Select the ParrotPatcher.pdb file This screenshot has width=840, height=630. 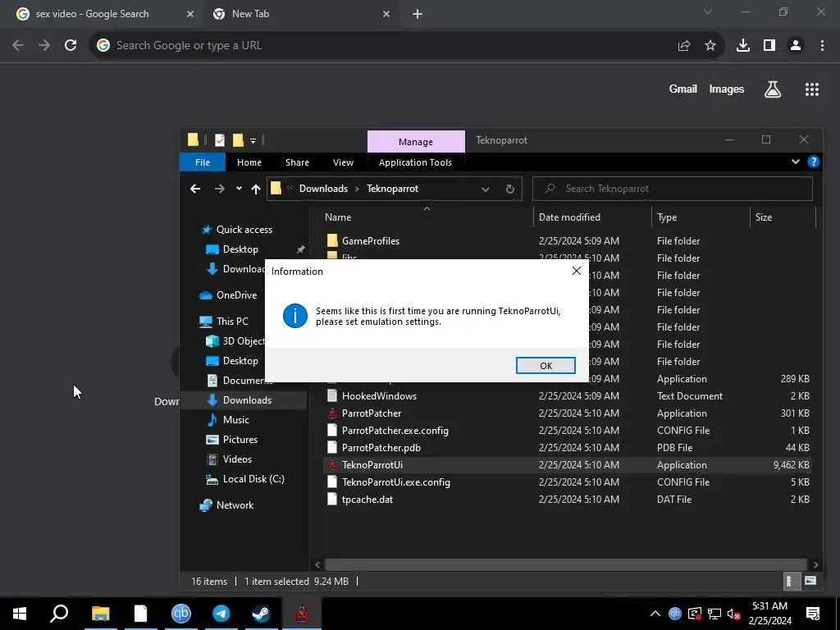pyautogui.click(x=381, y=447)
